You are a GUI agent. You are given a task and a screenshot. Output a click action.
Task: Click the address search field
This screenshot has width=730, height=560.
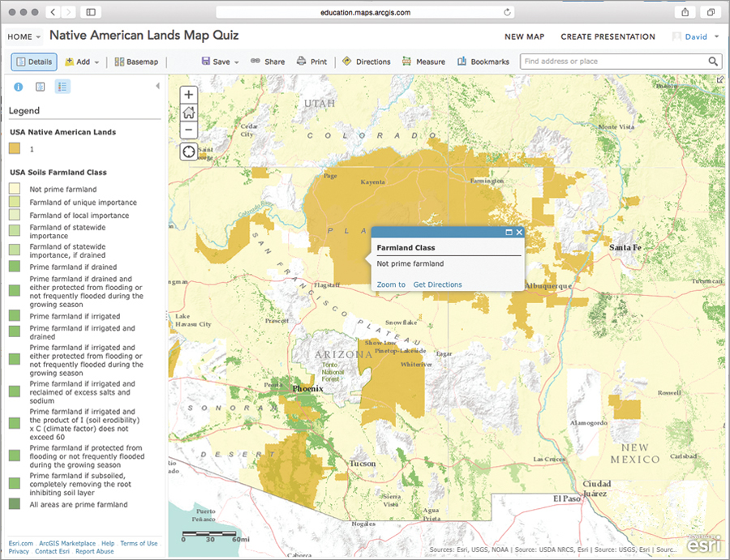tap(616, 61)
